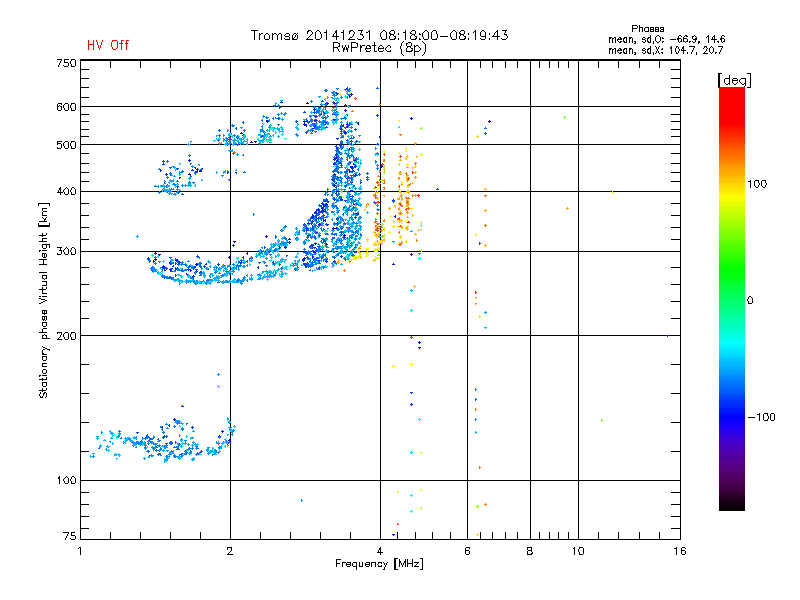The width and height of the screenshot is (800, 600).
Task: Click the x-axis '10' tick label
Action: 578,551
